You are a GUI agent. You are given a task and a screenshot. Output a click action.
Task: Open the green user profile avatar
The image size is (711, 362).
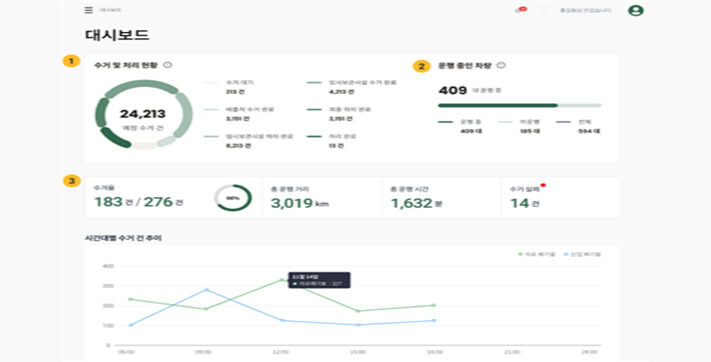(x=636, y=10)
